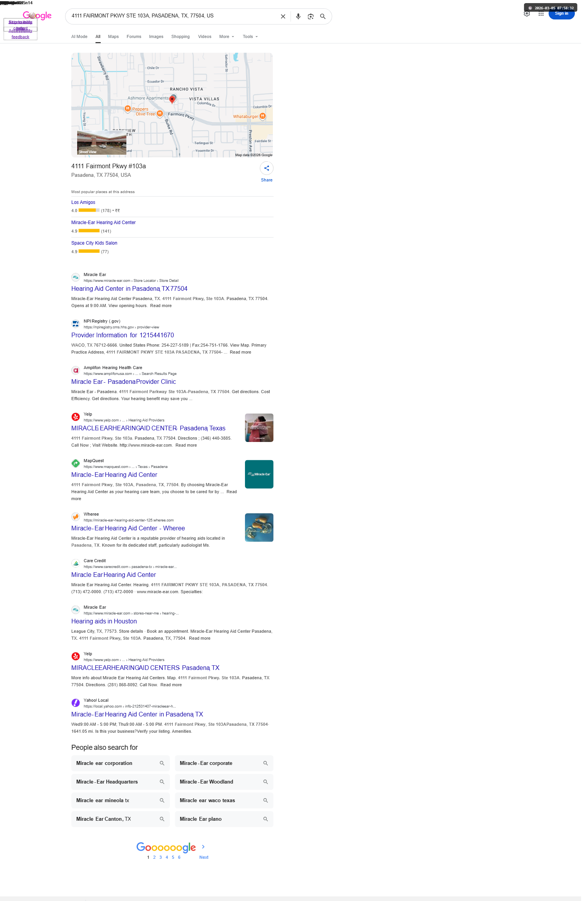Image resolution: width=588 pixels, height=901 pixels.
Task: Open Miracle Ear - Pasadena Provider Clinic result
Action: click(124, 381)
